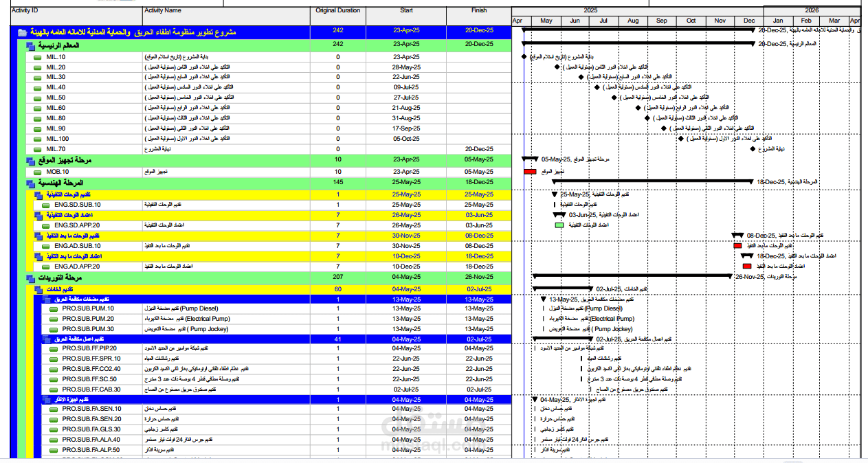
Task: Click the activity icon next to PRO.SUB.PUM.20
Action: [54, 319]
